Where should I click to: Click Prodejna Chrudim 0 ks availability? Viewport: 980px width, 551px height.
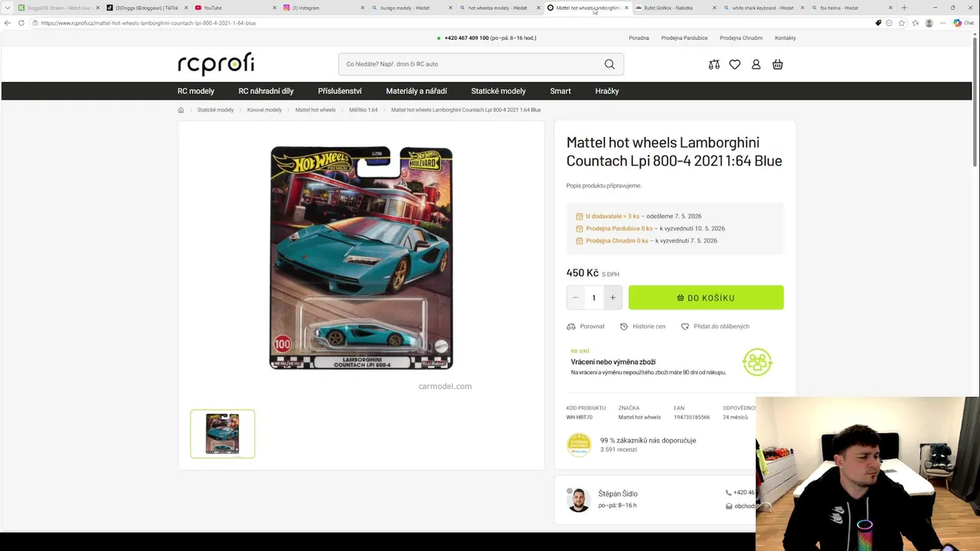[x=617, y=241]
